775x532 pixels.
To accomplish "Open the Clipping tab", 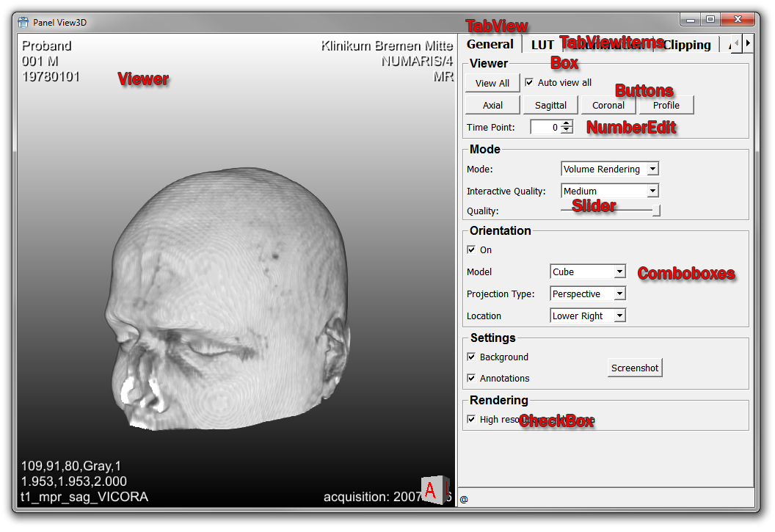I will [x=686, y=45].
